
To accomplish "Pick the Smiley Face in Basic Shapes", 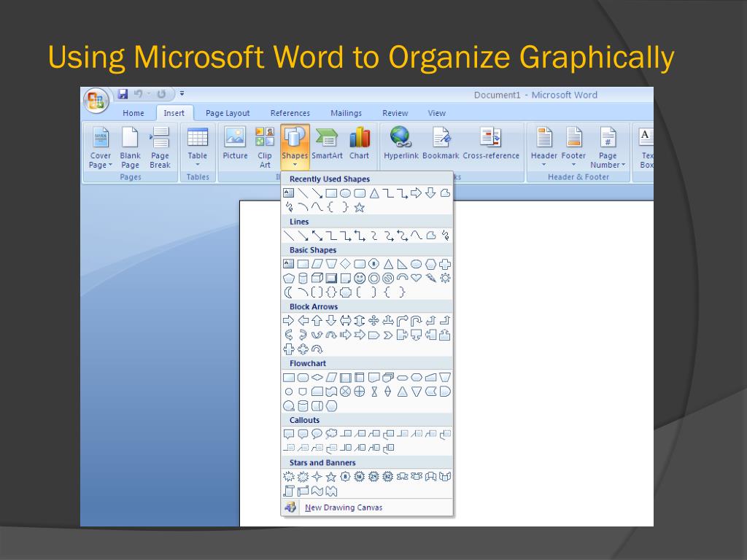I will tap(360, 278).
